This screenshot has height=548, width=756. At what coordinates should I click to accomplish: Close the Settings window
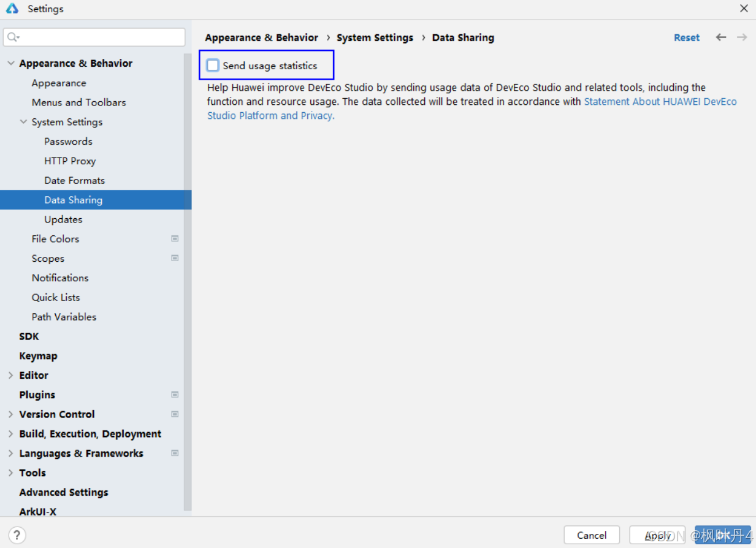744,9
